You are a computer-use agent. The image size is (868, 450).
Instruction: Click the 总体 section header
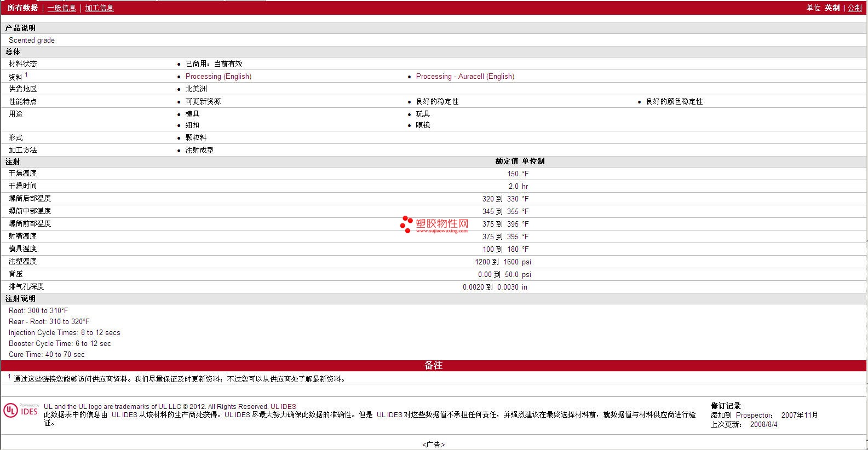point(434,51)
